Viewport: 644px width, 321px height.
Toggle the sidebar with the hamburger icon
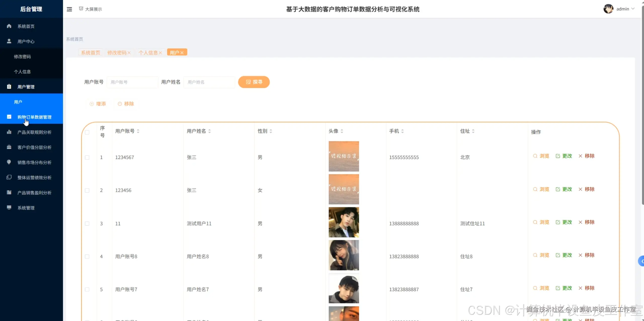[x=69, y=9]
